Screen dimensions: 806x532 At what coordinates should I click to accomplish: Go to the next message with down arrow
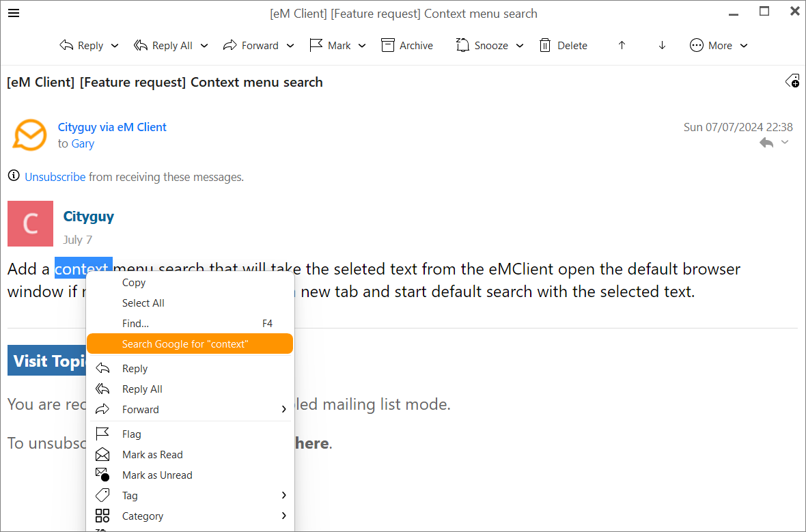coord(662,45)
